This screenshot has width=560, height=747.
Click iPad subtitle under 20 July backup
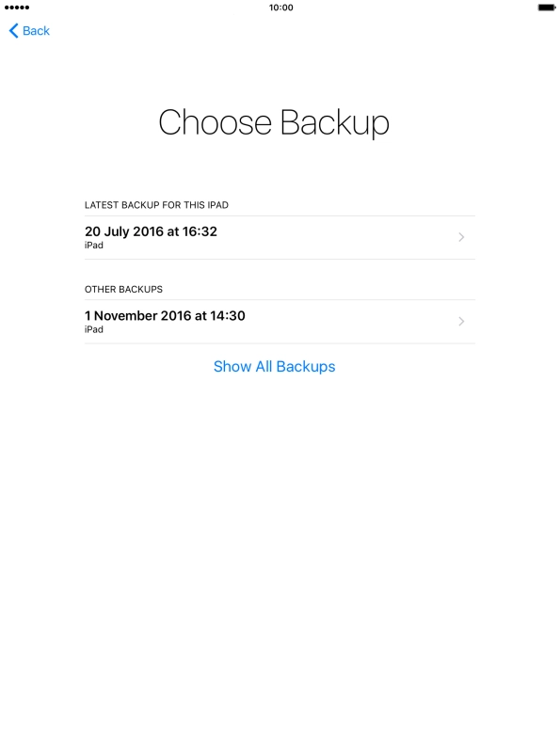pyautogui.click(x=94, y=246)
